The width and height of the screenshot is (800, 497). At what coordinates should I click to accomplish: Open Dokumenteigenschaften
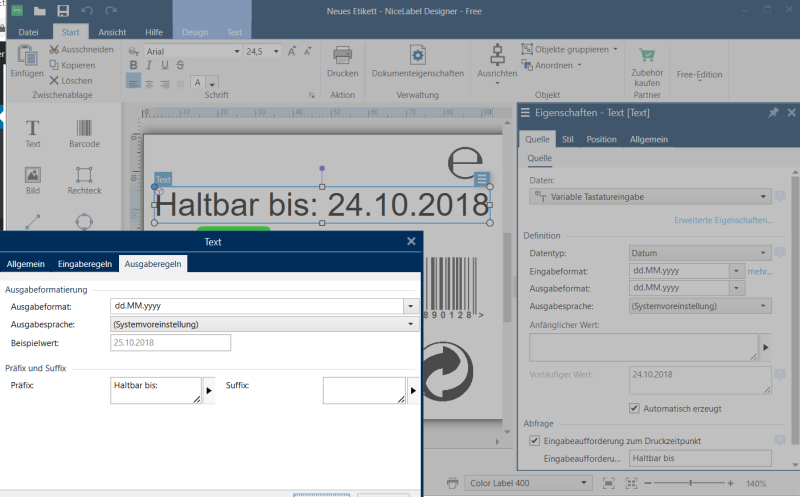pos(418,62)
